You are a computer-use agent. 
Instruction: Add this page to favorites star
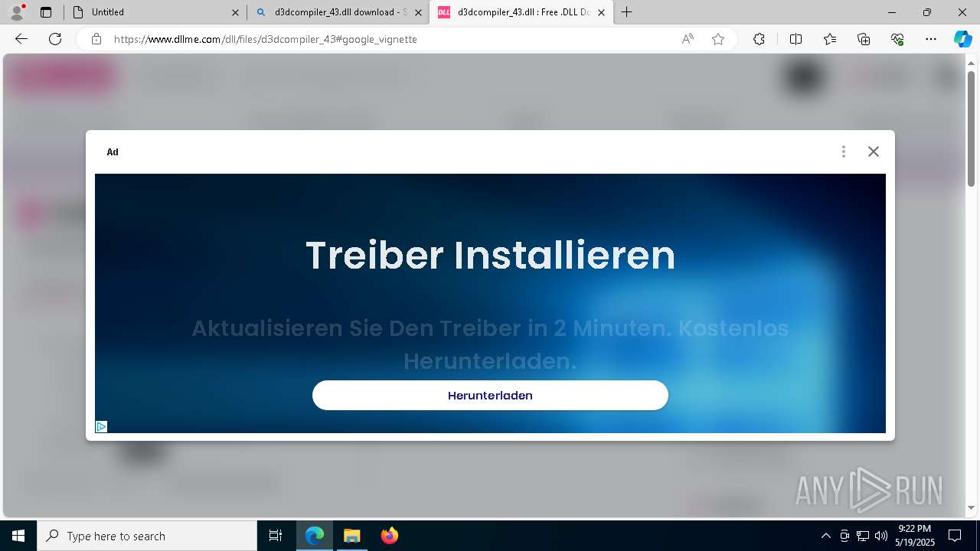point(718,39)
